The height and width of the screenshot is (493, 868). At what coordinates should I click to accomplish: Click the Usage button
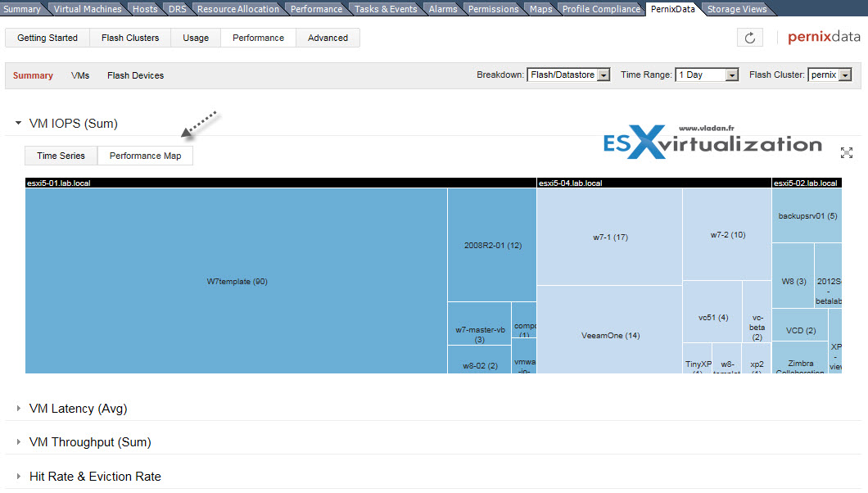click(196, 38)
